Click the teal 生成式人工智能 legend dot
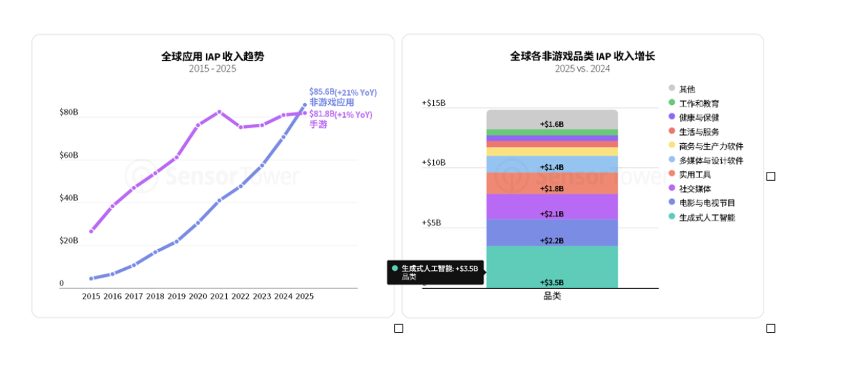The height and width of the screenshot is (373, 868). (671, 217)
